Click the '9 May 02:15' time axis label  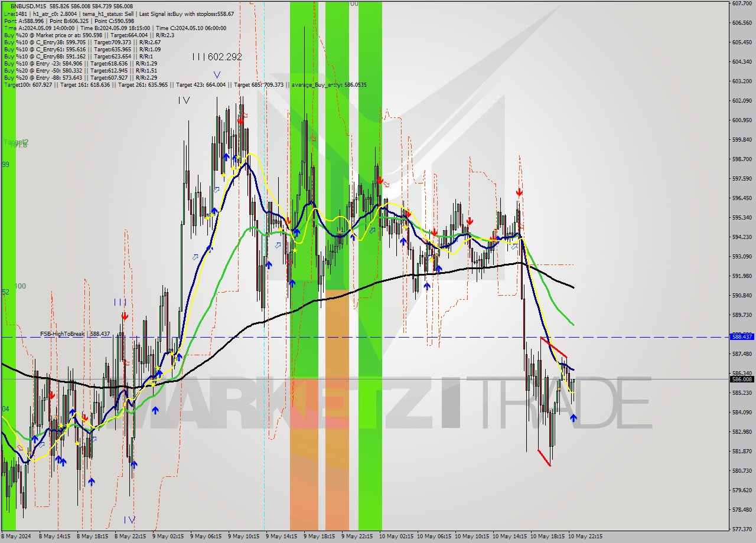(x=168, y=537)
